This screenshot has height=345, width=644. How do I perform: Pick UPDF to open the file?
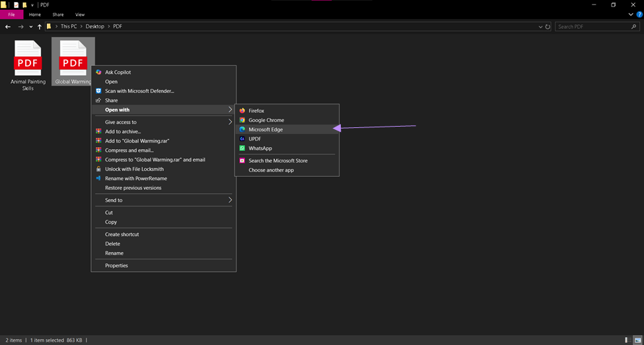287,139
